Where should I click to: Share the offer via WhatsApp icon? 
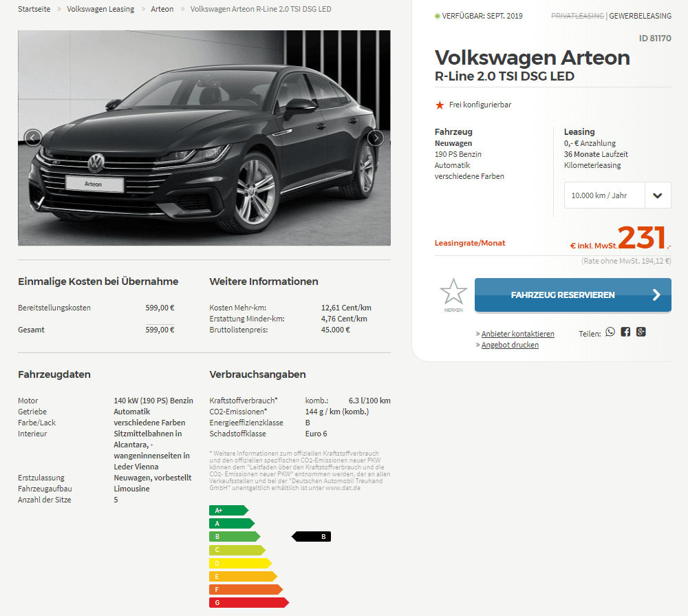610,332
